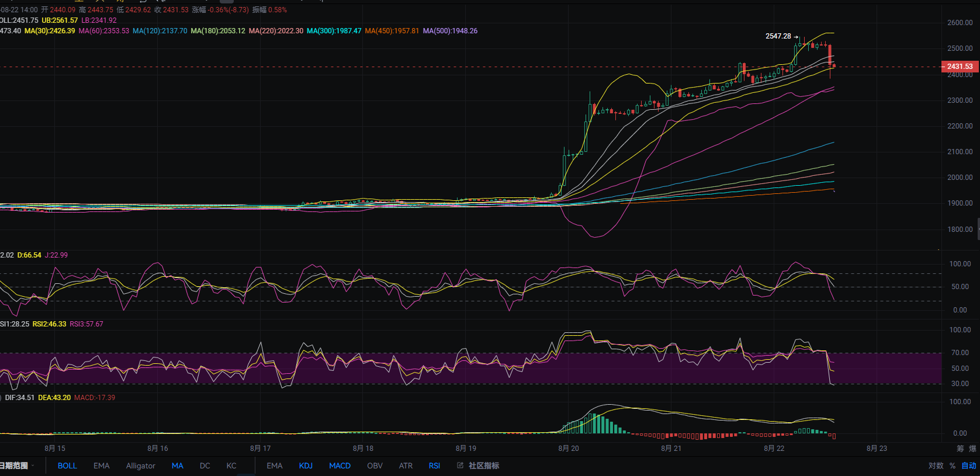This screenshot has width=980, height=476.
Task: Open the 日期范围 date range dropdown
Action: click(16, 465)
